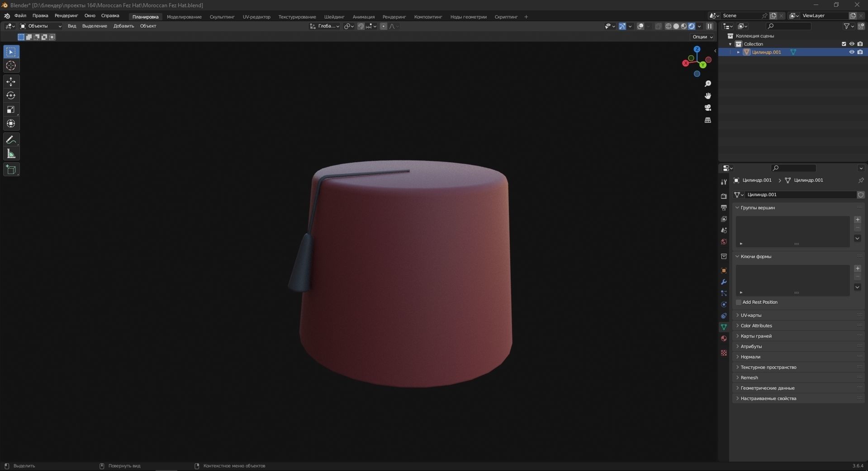Select the Measure tool
The height and width of the screenshot is (471, 868).
[x=11, y=154]
